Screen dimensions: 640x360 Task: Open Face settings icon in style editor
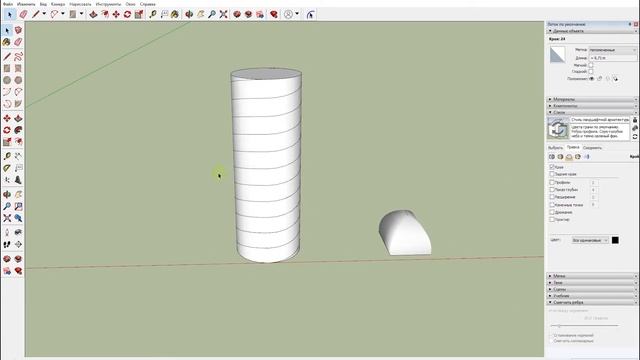click(x=560, y=157)
